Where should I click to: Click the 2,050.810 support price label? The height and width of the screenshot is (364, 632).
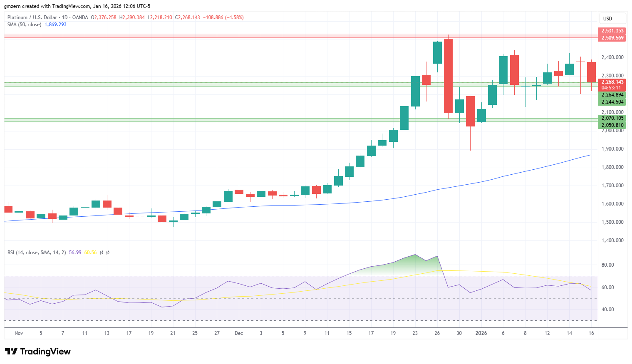coord(612,125)
